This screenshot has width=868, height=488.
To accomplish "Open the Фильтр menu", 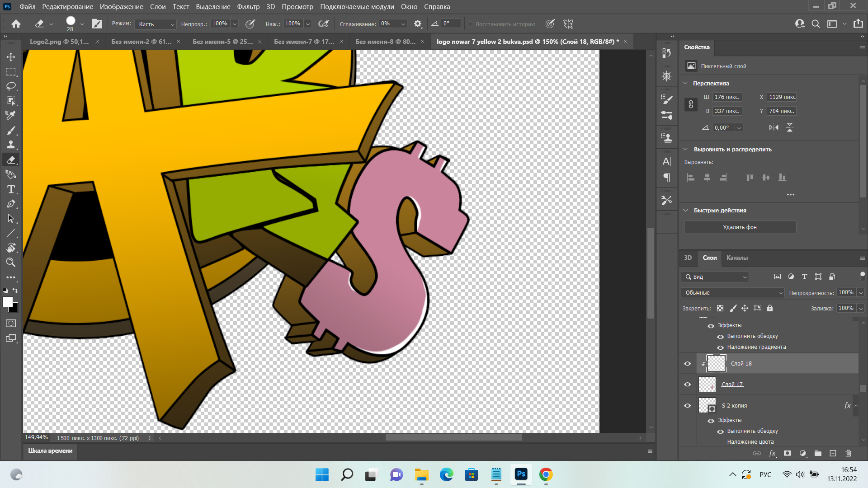I will (248, 7).
